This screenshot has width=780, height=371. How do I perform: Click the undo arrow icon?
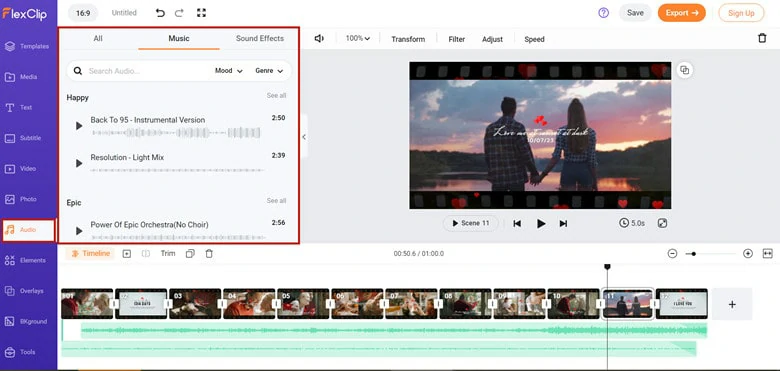(x=160, y=13)
